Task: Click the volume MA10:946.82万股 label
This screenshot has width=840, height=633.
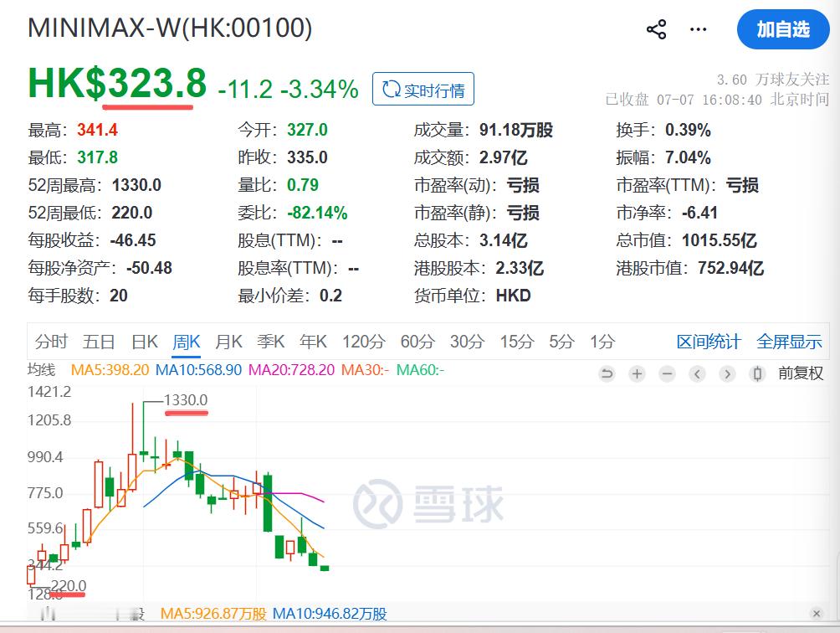Action: click(x=330, y=614)
